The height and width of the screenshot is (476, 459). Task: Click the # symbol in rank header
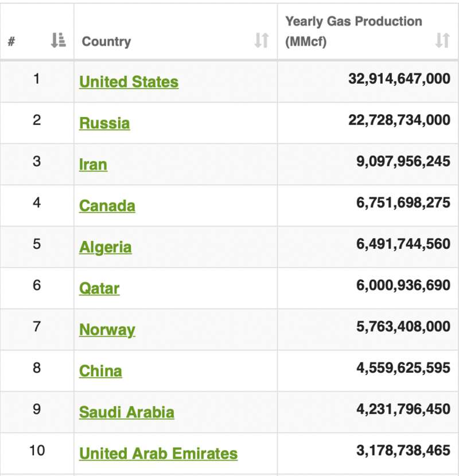click(x=11, y=41)
